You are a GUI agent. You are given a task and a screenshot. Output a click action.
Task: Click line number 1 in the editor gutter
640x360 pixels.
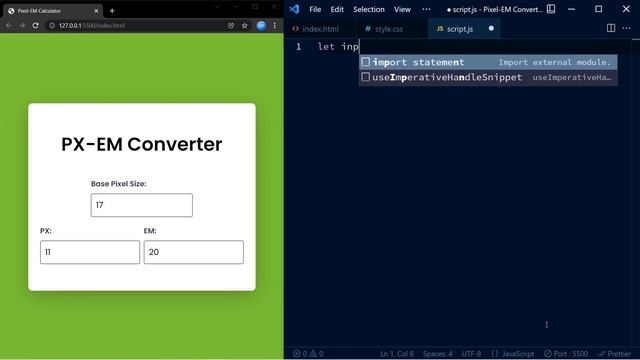click(299, 47)
